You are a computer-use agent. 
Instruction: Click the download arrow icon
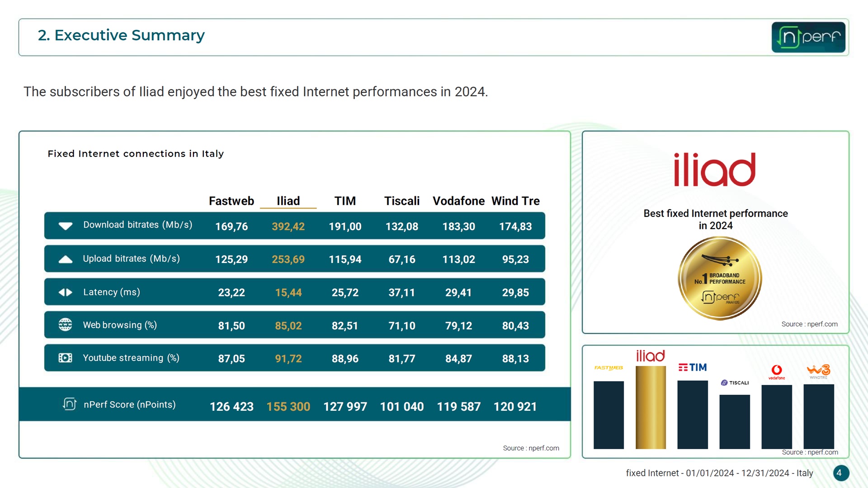66,226
